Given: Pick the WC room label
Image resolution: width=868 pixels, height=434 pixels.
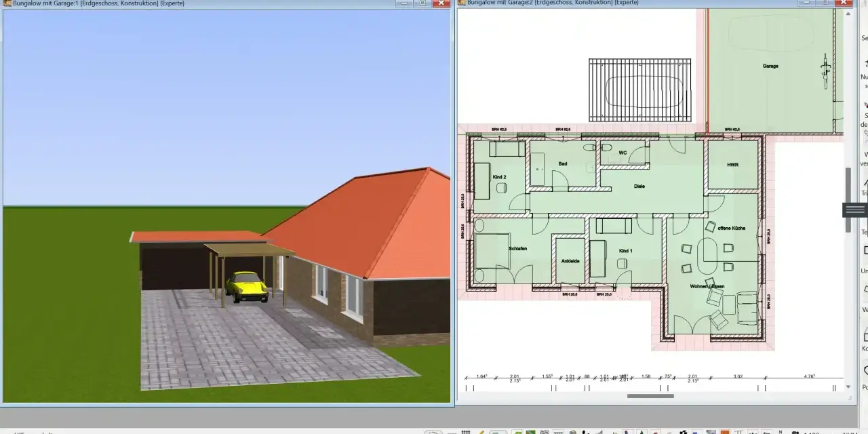Looking at the screenshot, I should coord(623,153).
